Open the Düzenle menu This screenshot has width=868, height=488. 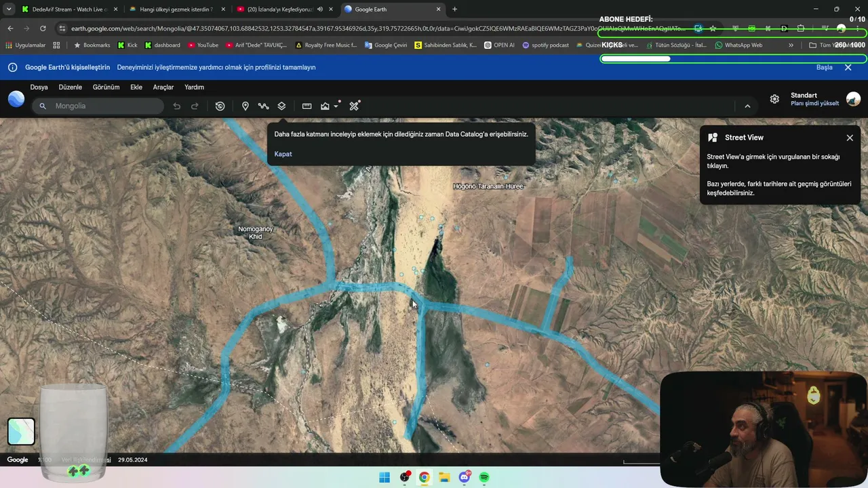[x=71, y=87]
